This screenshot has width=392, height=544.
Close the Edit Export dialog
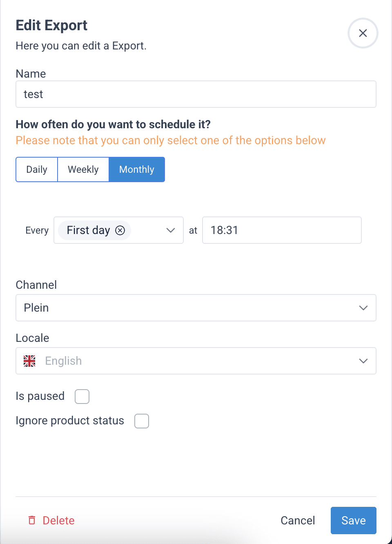(x=363, y=33)
